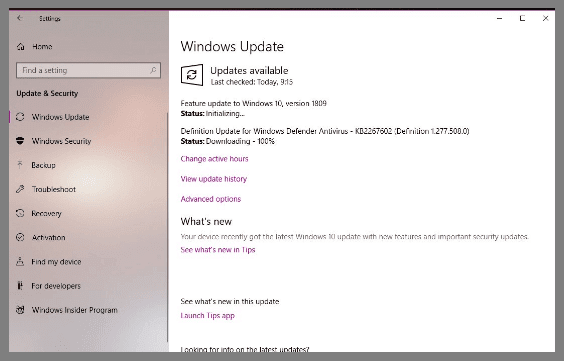This screenshot has height=361, width=564.
Task: Open View update history link
Action: tap(214, 179)
